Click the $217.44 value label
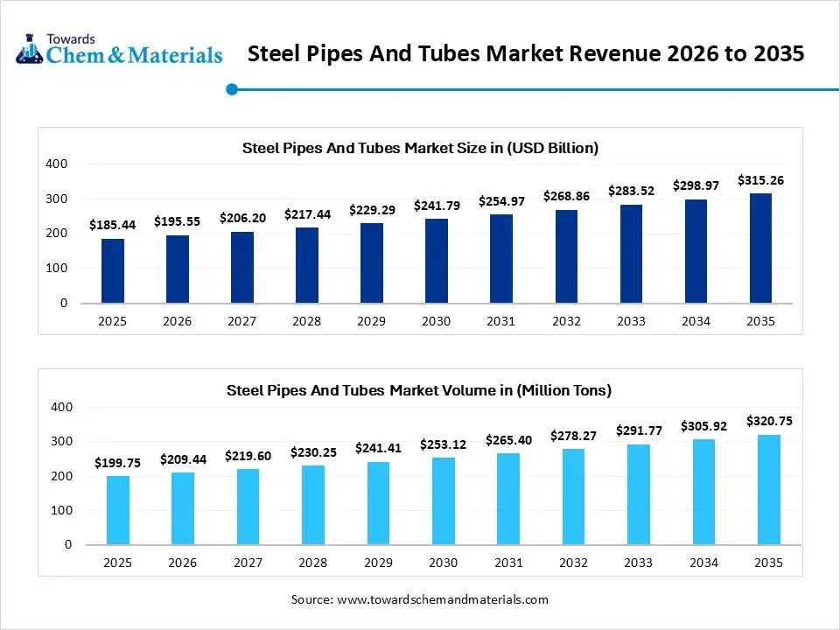Screen dimensions: 840x630 [307, 214]
